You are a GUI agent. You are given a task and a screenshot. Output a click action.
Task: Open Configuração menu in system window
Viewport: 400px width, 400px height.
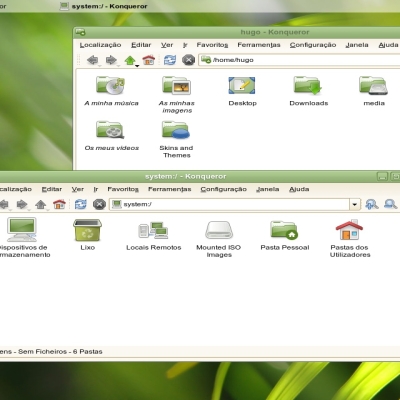coord(223,189)
